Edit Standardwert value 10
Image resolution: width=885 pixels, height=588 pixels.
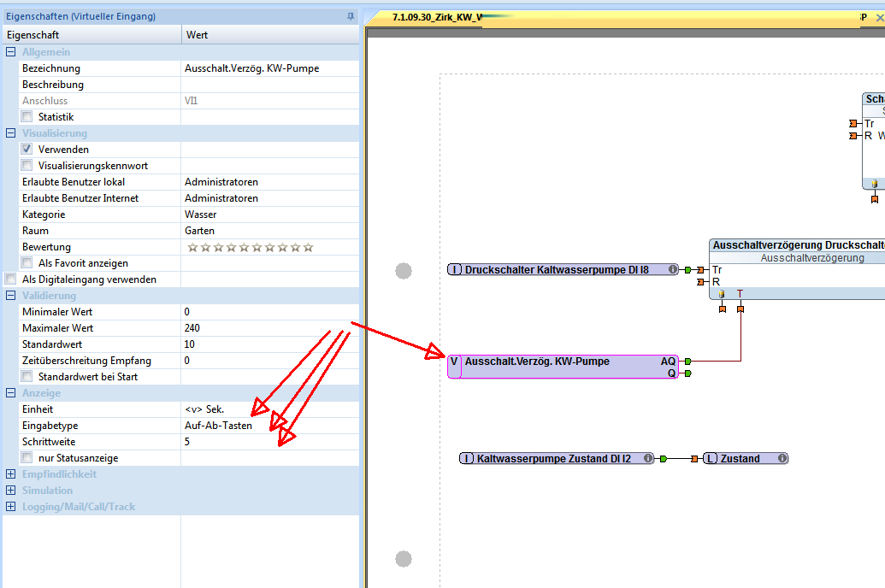tap(270, 344)
